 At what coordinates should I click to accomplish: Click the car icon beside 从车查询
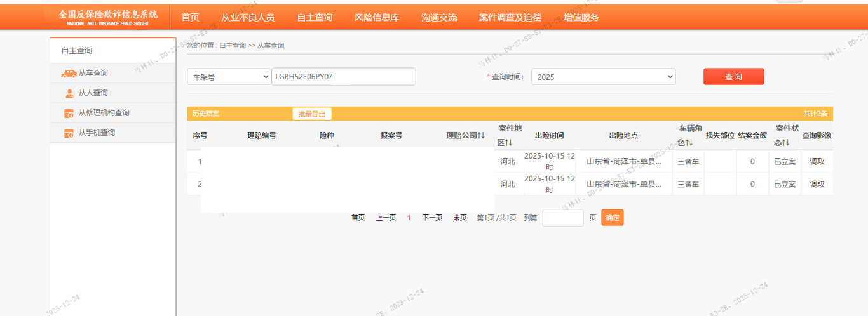69,74
